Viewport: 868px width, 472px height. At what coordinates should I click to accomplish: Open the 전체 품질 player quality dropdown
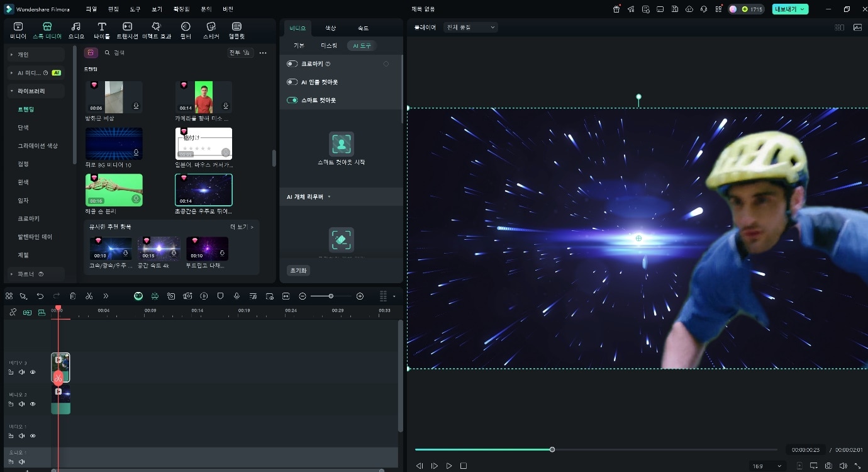coord(470,28)
